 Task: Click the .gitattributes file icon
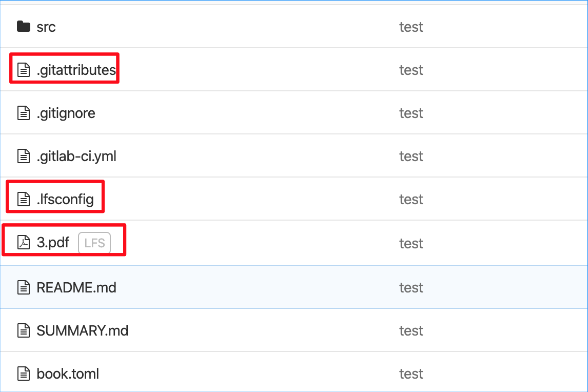point(24,70)
